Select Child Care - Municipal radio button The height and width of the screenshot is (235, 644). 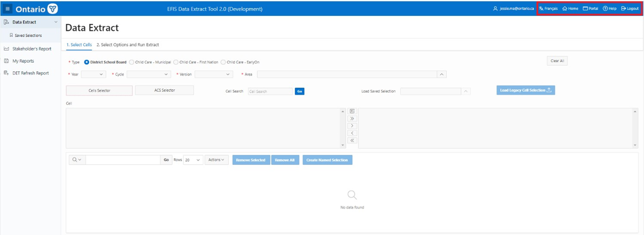(132, 62)
